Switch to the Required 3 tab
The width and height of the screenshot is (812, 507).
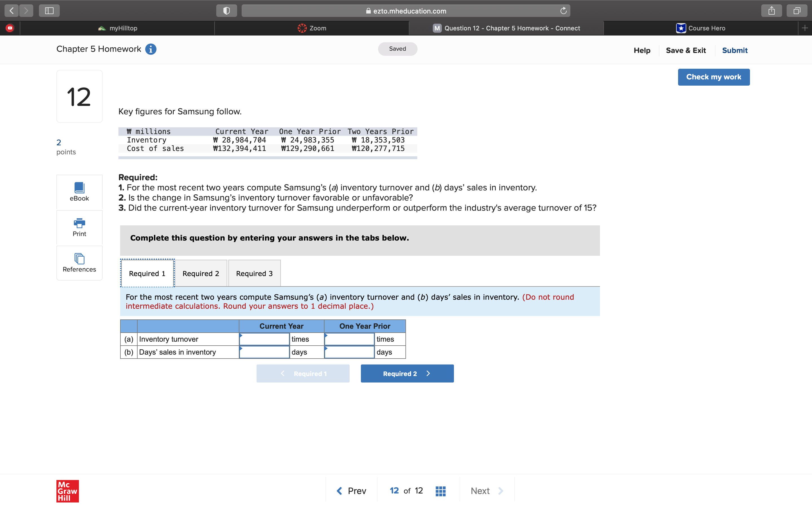[x=254, y=273]
